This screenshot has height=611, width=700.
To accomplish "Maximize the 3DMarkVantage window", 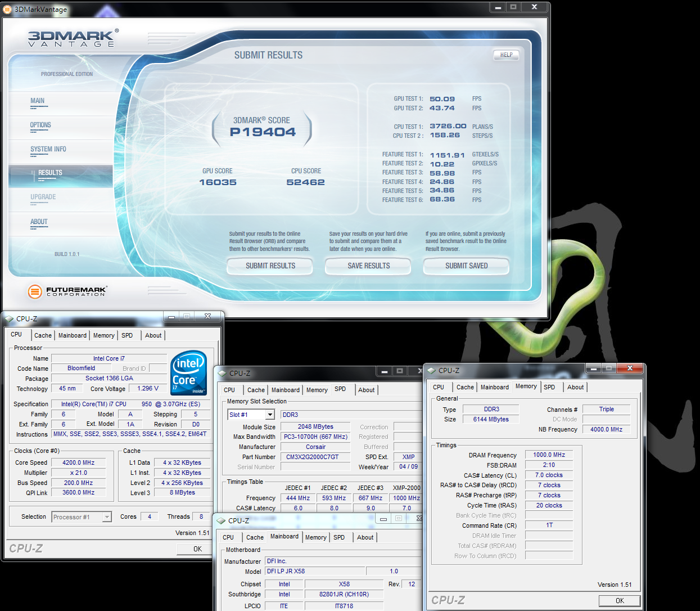I will tap(513, 7).
